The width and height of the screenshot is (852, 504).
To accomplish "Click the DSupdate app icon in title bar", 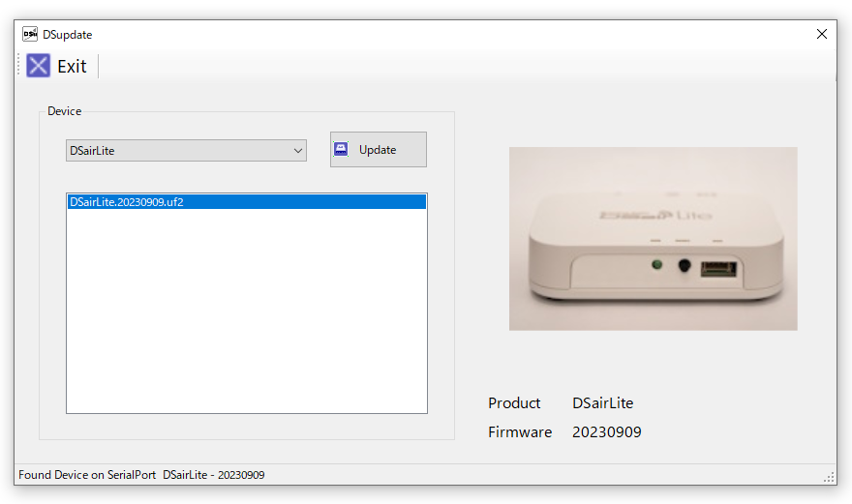I will click(x=30, y=34).
